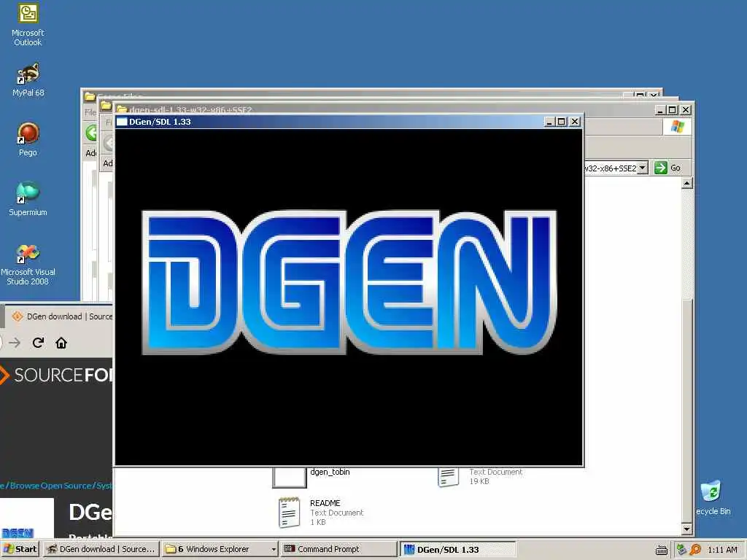Screen dimensions: 747x560
Task: Open Windows Explorer taskbar group
Action: coord(220,549)
